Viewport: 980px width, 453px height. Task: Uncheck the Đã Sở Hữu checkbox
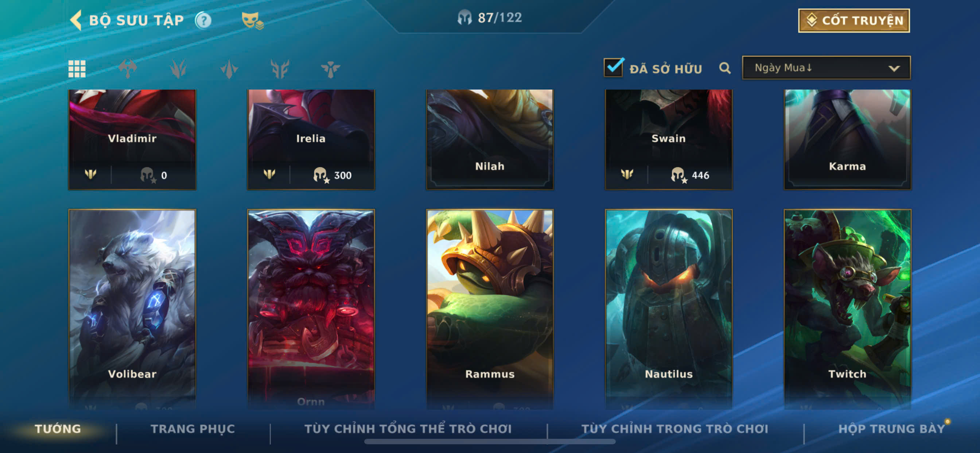(614, 67)
